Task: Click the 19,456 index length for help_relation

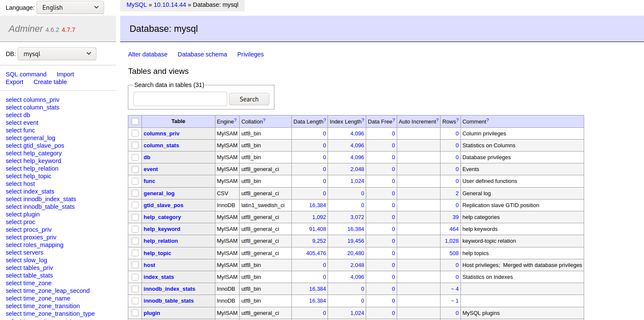Action: point(356,241)
